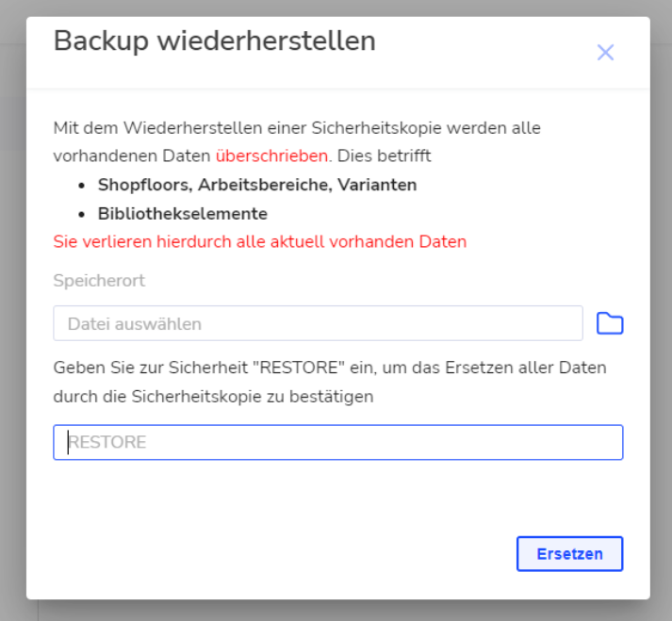The image size is (672, 621).
Task: Focus the RESTORE confirmation text field
Action: click(x=337, y=442)
